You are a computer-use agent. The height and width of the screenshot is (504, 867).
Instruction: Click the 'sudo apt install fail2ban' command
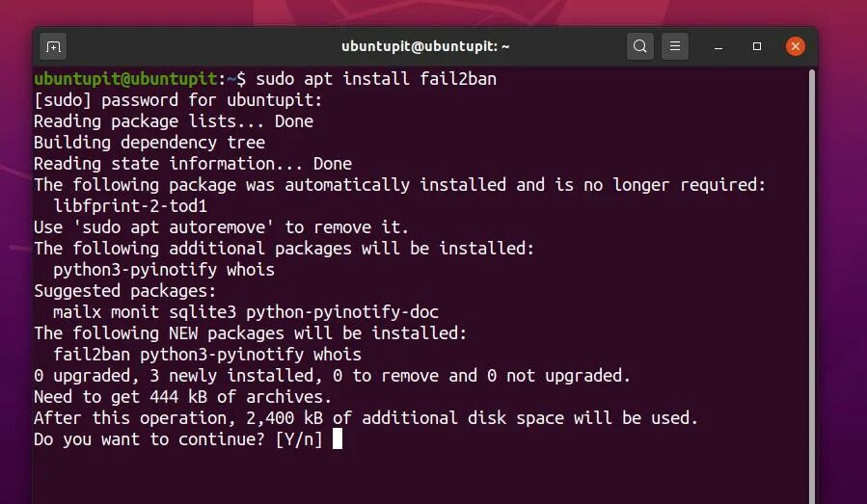point(376,78)
